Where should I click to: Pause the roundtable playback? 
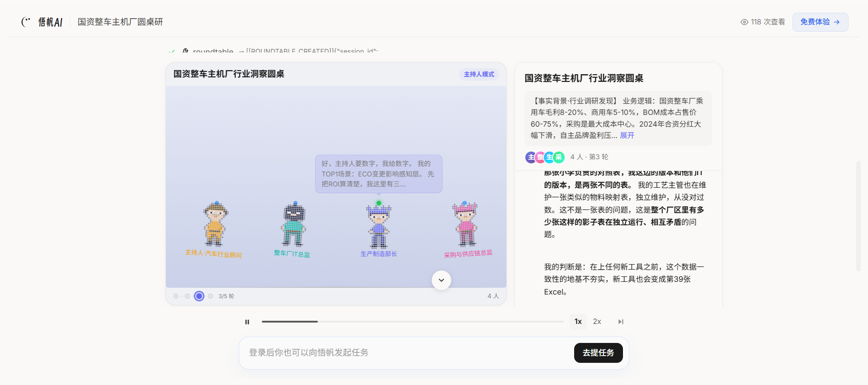(247, 322)
